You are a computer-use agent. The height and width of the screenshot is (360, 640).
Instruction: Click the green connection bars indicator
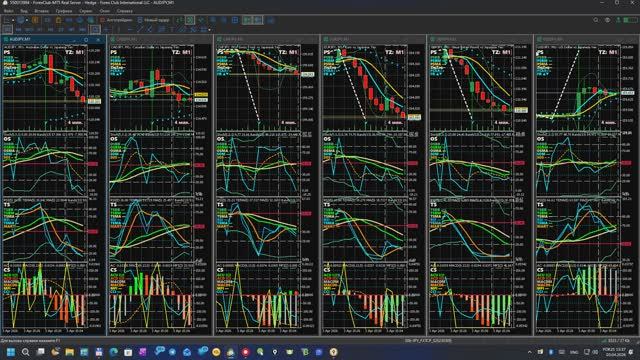pos(630,20)
